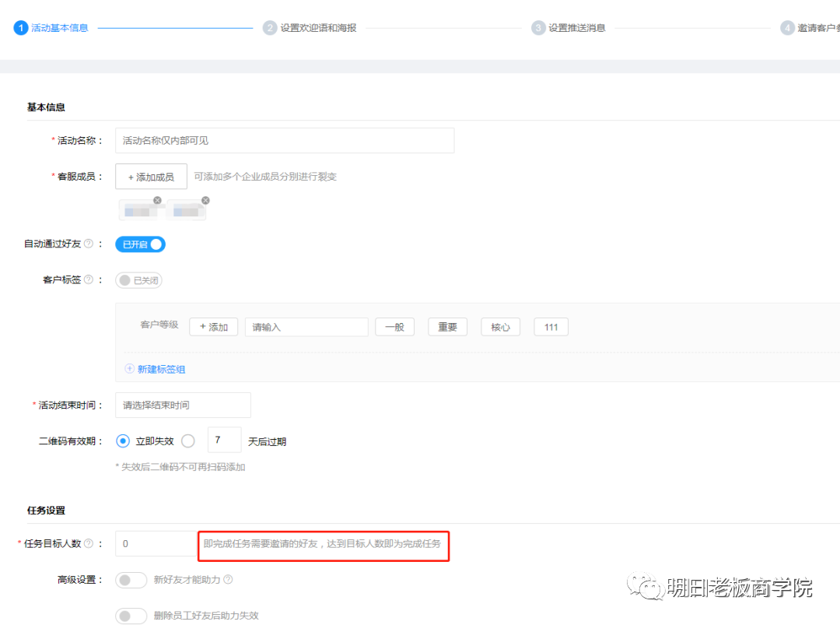
Task: Focus 请输入 tag name input
Action: [306, 327]
